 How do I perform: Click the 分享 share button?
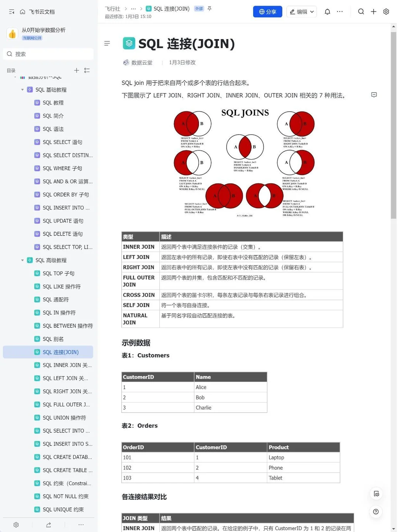[268, 11]
